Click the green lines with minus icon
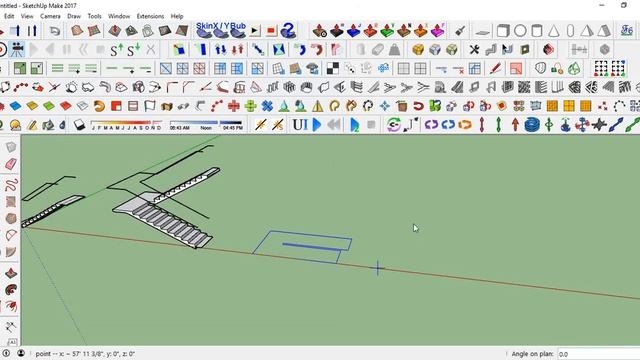Screen dimensions: 640x360 pos(91,69)
